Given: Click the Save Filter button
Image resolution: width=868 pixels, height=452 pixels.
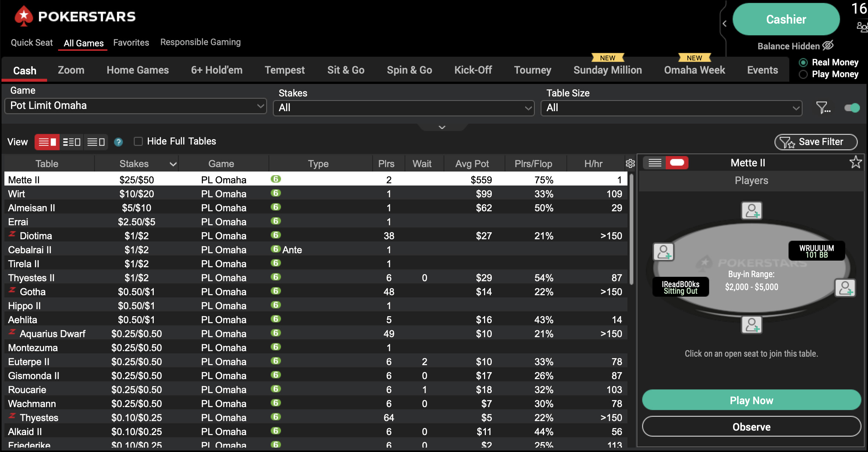Looking at the screenshot, I should click(816, 142).
